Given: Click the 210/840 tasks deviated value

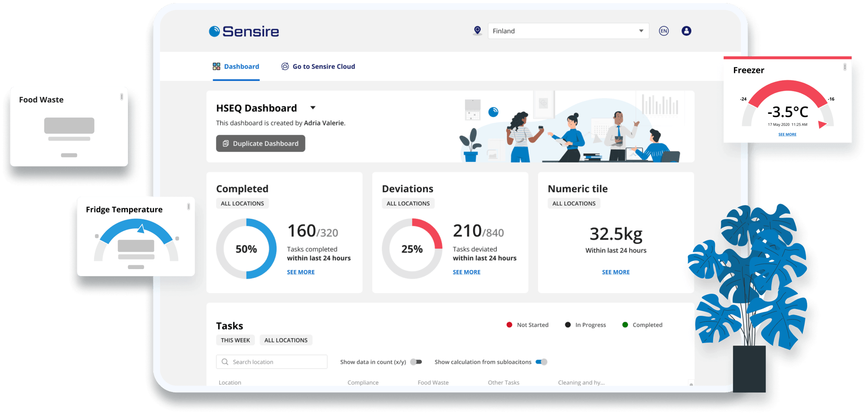Looking at the screenshot, I should 478,231.
